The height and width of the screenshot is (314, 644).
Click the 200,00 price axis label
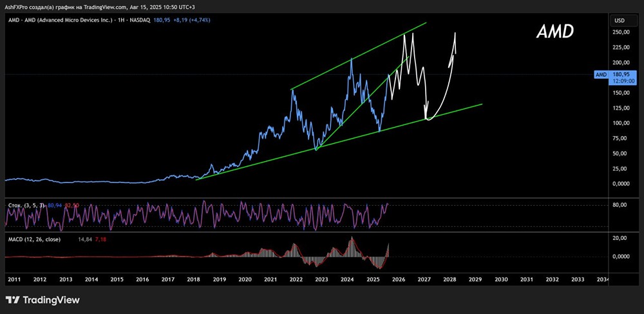[x=622, y=63]
